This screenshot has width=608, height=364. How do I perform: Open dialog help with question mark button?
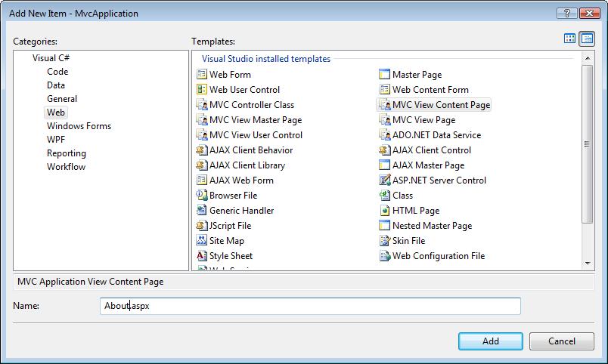click(x=566, y=13)
